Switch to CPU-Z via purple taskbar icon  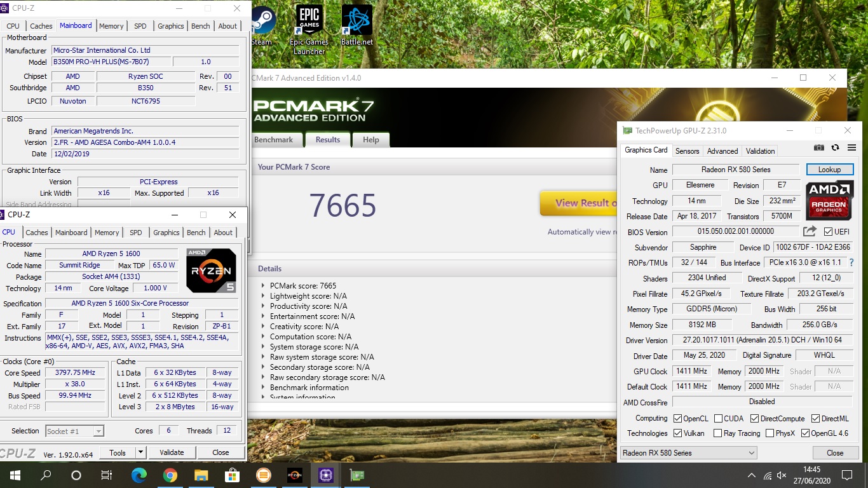(x=325, y=475)
